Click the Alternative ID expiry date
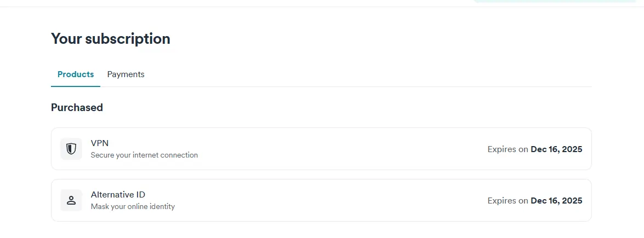 click(x=556, y=201)
